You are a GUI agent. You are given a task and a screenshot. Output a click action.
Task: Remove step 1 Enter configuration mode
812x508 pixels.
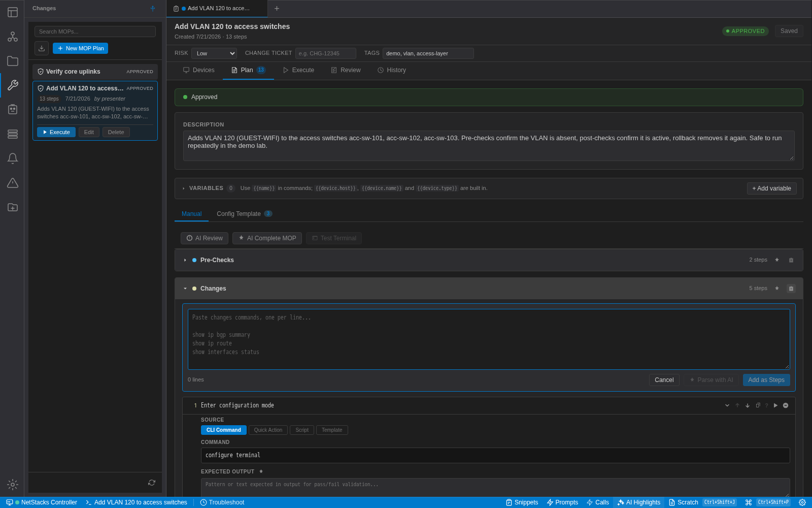coord(786,405)
